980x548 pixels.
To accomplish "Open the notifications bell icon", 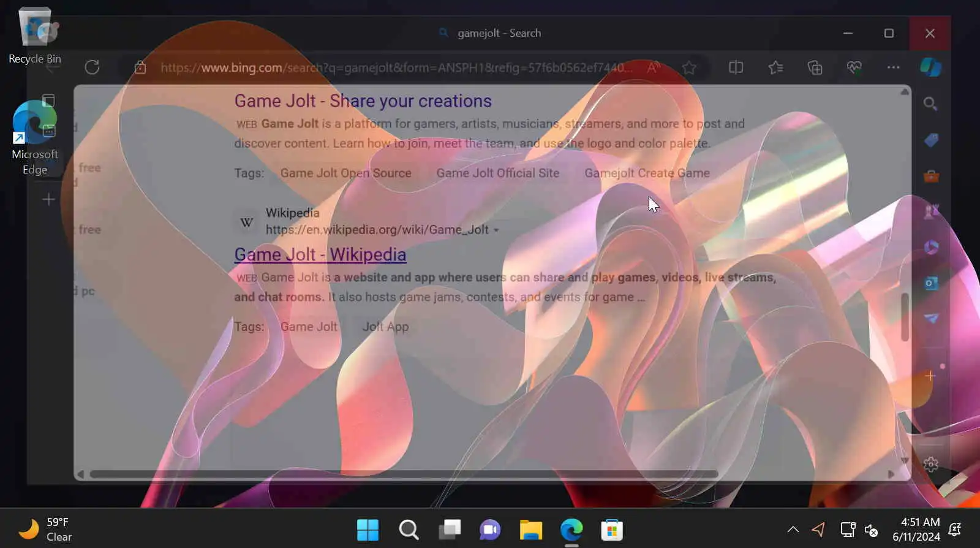I will (954, 529).
